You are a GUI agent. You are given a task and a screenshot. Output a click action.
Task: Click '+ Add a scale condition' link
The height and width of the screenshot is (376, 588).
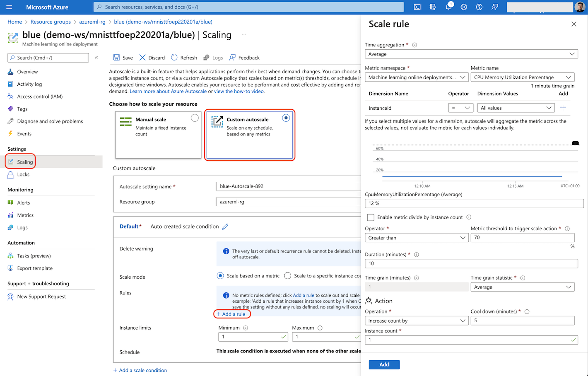[x=140, y=370]
